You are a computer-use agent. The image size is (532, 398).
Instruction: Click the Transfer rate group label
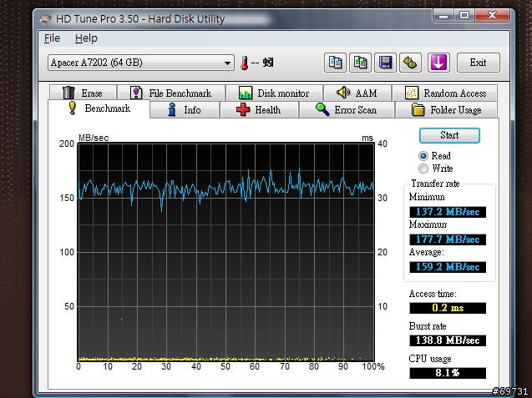[x=435, y=184]
